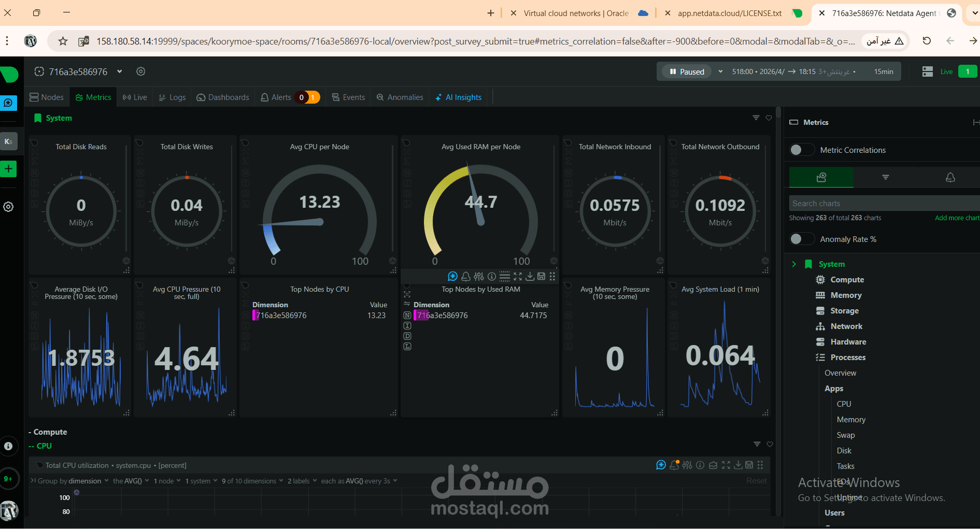The image size is (980, 529).
Task: Click the 15min time range selector
Action: [884, 72]
